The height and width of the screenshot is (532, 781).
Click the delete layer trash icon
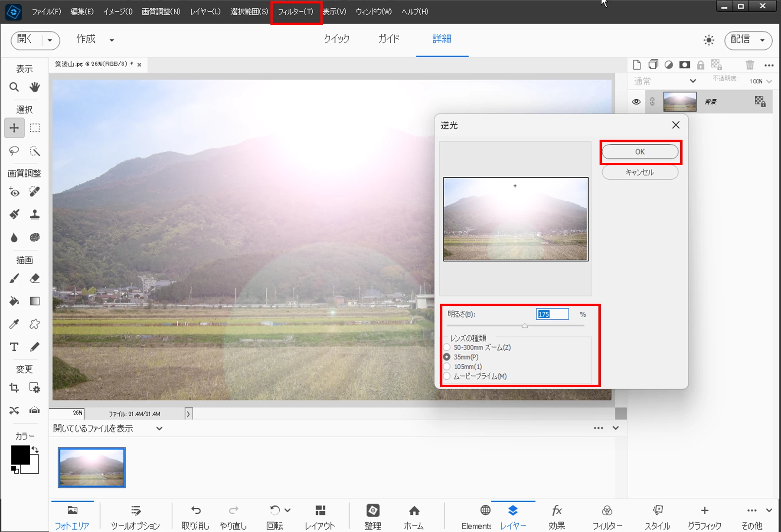pos(750,65)
